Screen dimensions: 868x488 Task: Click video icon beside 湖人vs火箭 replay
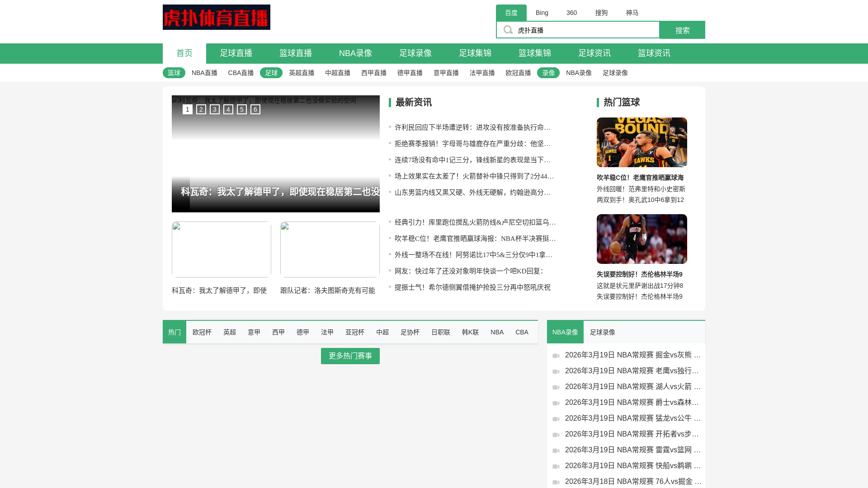[x=556, y=387]
